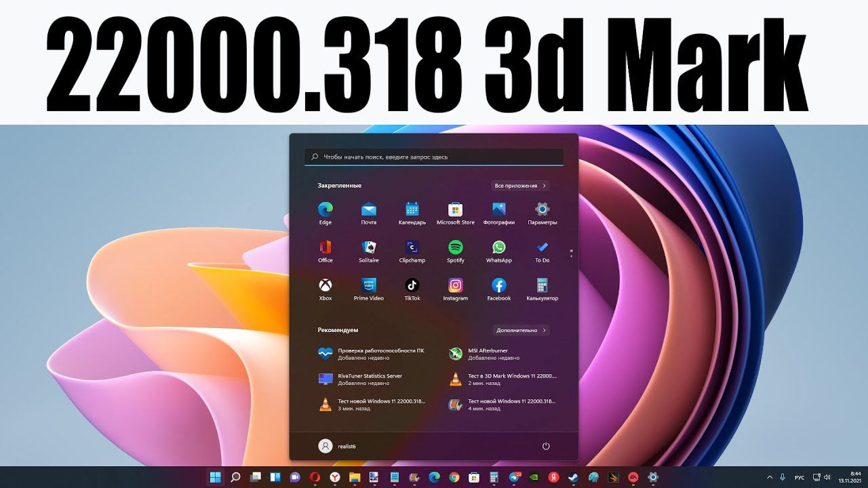The height and width of the screenshot is (488, 868).
Task: Open Settings gear on taskbar
Action: (653, 477)
